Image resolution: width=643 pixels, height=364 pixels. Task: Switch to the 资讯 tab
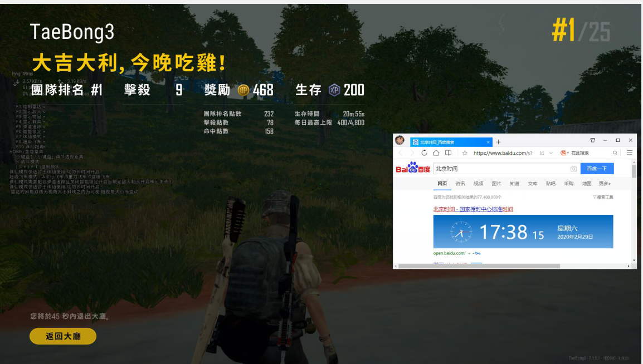point(460,184)
